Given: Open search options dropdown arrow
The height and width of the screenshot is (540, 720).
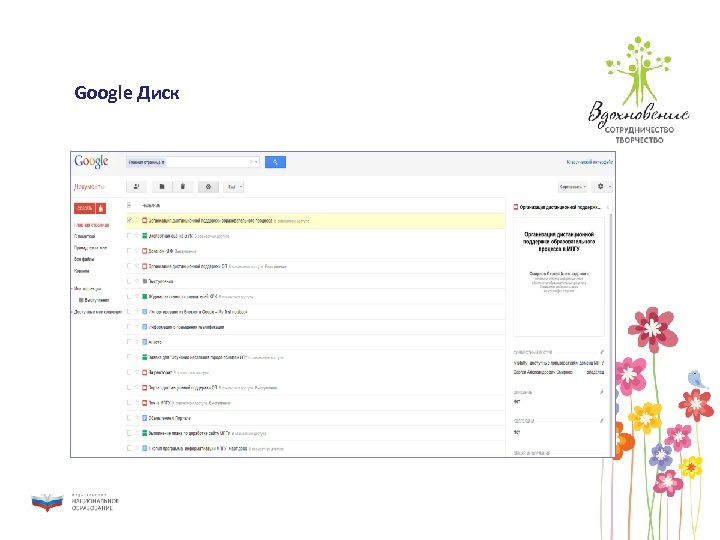Looking at the screenshot, I should [x=256, y=162].
